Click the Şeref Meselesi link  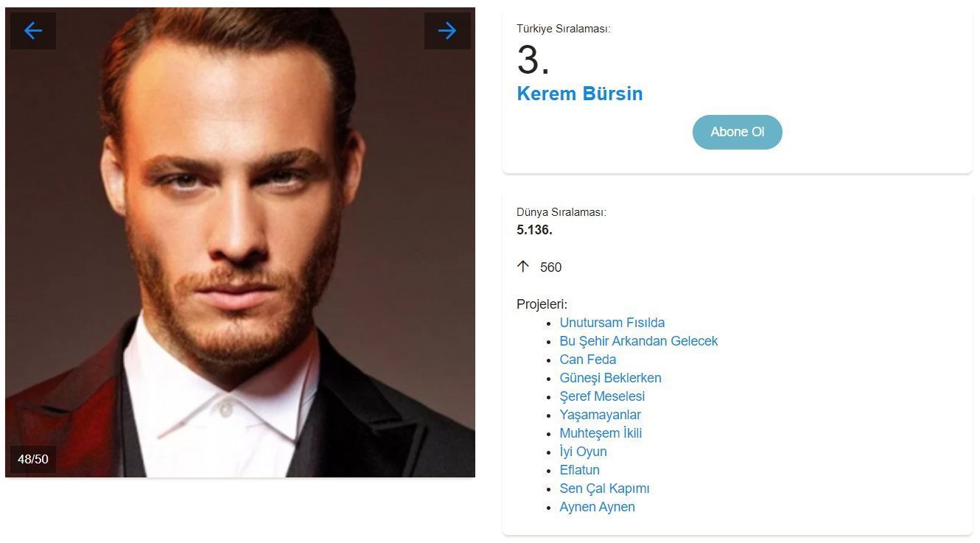click(602, 396)
